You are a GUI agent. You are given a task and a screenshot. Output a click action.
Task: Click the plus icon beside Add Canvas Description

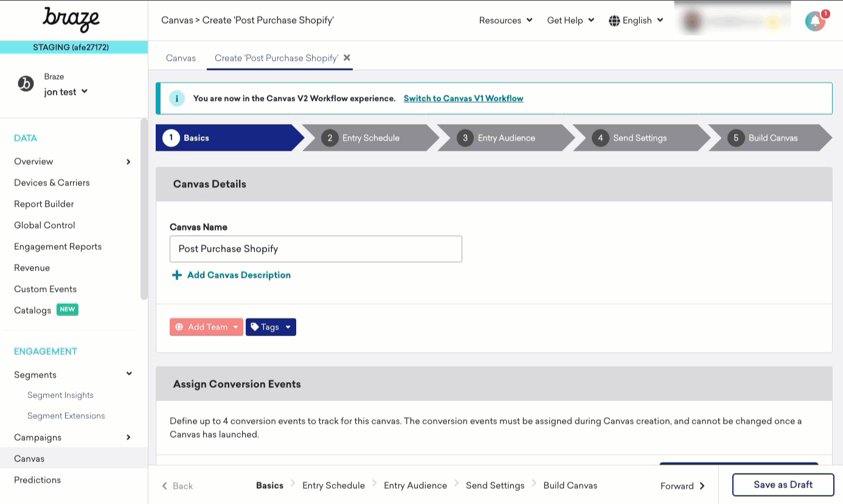pos(177,275)
